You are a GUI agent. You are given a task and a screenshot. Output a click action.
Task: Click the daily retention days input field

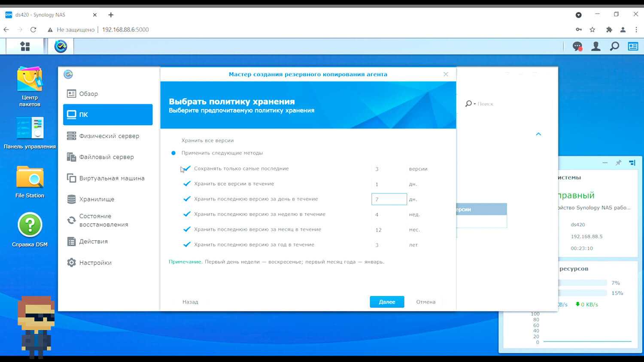(x=389, y=199)
